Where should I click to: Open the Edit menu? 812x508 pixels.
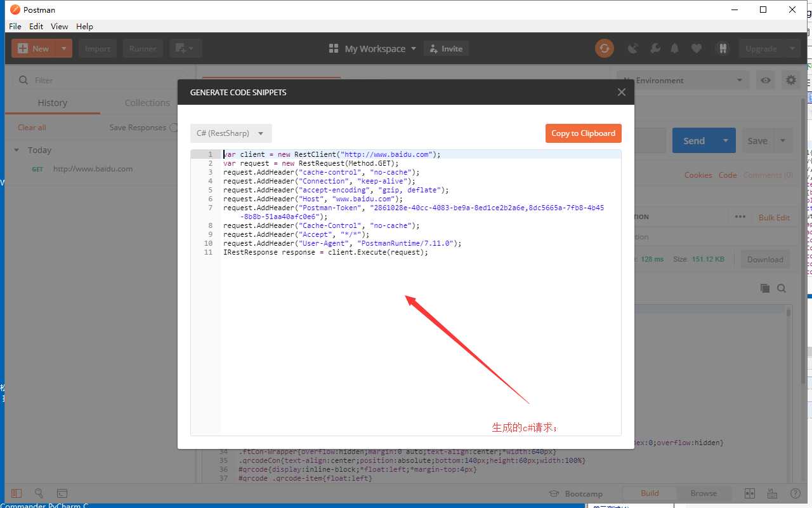(x=36, y=26)
